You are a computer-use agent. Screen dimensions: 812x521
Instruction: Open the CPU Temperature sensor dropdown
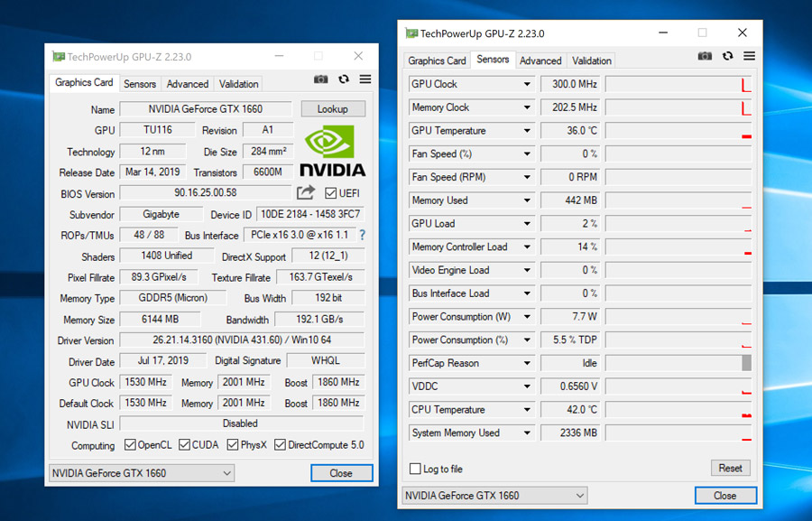pos(527,410)
